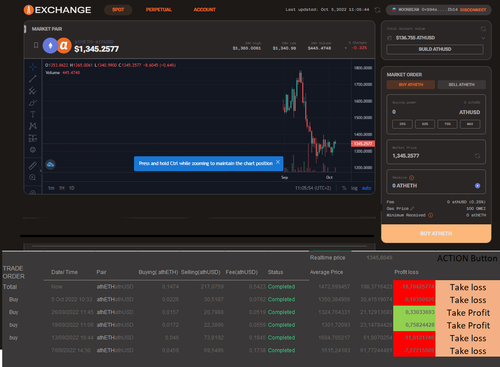The height and width of the screenshot is (367, 500).
Task: Click the Minimum Received info icon
Action: tap(430, 215)
